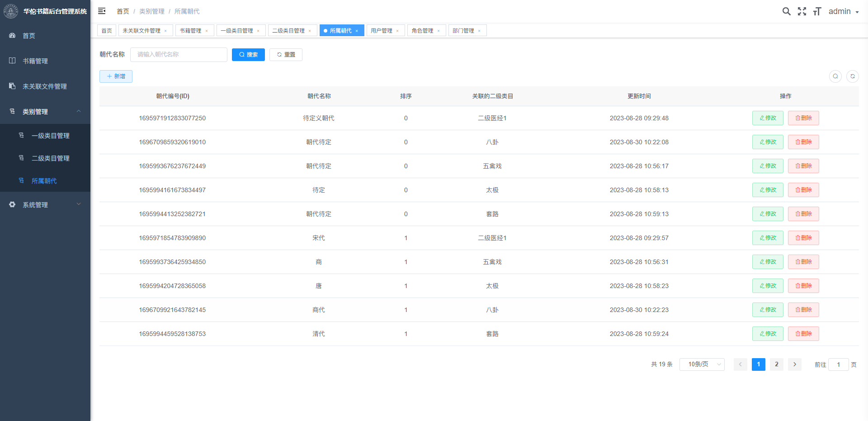
Task: Expand the 系统管理 sidebar menu
Action: (x=45, y=204)
